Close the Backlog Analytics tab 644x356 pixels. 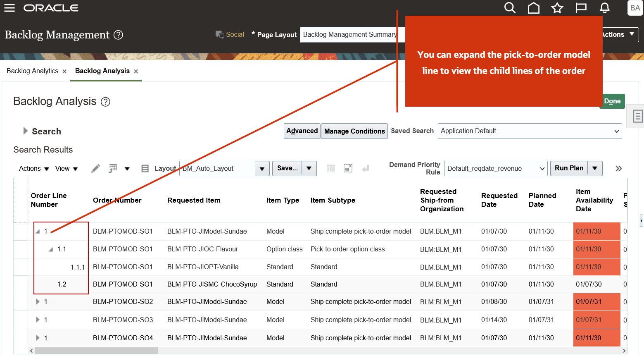[x=64, y=72]
